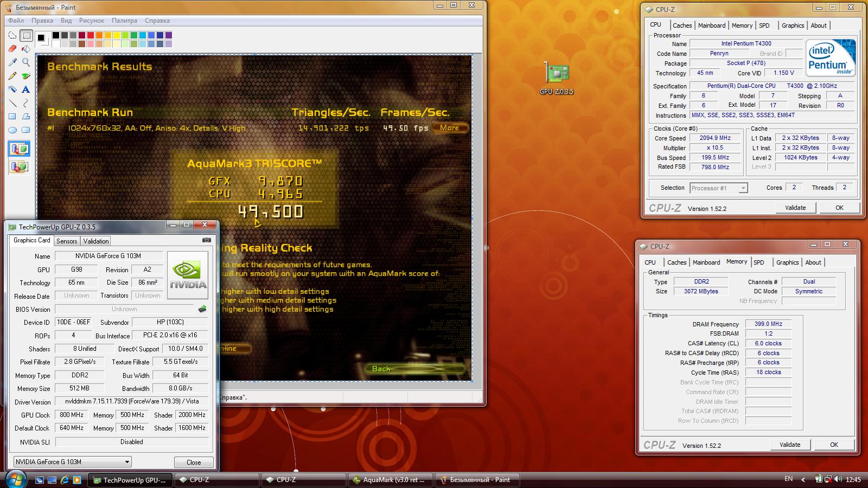Open the Файл menu in Paint
The height and width of the screenshot is (488, 868).
click(x=16, y=21)
